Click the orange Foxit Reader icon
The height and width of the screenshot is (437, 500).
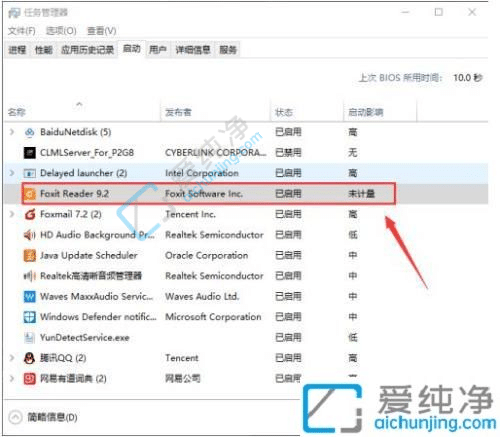click(x=29, y=194)
